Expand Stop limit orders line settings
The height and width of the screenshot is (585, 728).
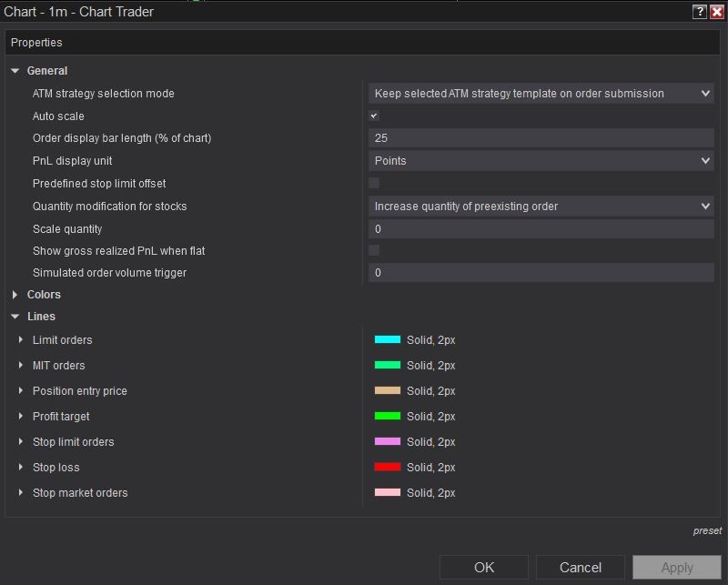(20, 441)
